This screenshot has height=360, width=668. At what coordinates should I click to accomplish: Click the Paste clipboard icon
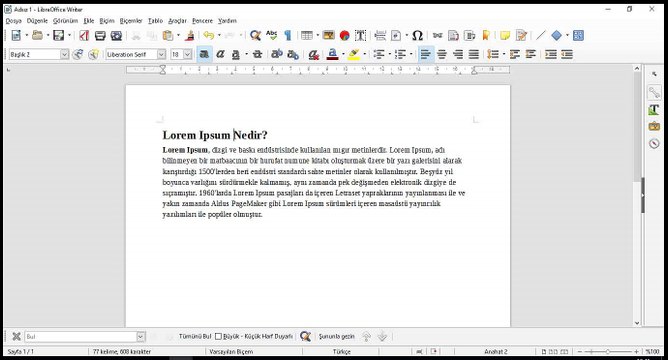click(168, 35)
